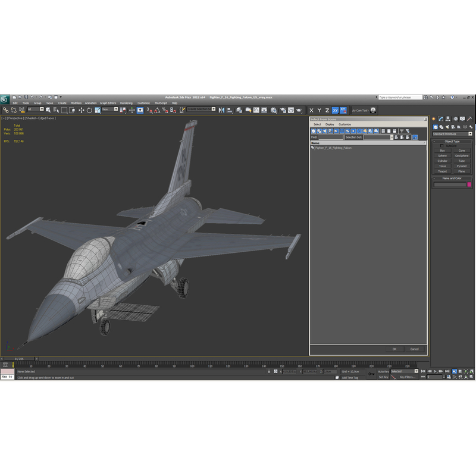Screen dimensions: 476x476
Task: Open the Material Editor
Action: [273, 111]
